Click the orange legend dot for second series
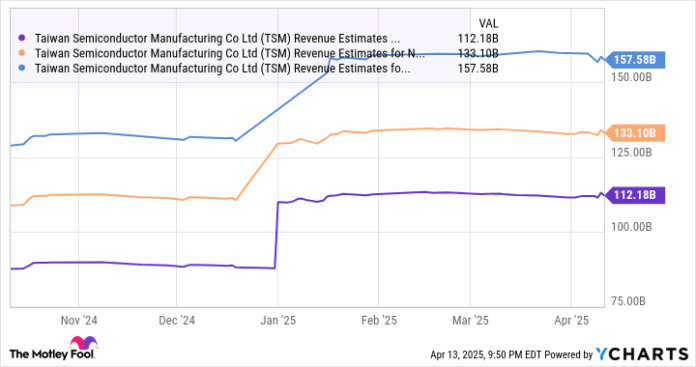 click(x=22, y=53)
